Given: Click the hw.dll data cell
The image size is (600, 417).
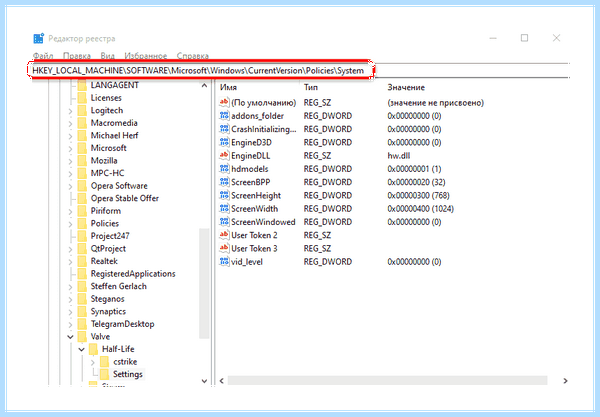Looking at the screenshot, I should [x=399, y=156].
